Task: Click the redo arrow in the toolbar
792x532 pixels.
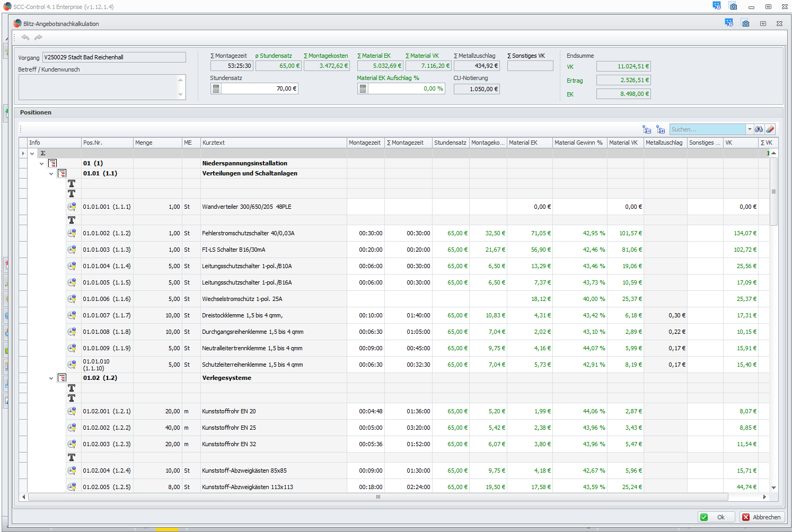Action: click(x=38, y=38)
